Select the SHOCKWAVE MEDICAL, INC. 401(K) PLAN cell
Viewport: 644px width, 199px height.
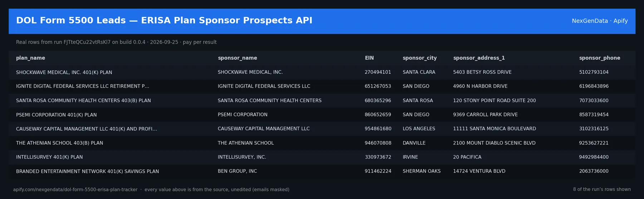[x=64, y=72]
